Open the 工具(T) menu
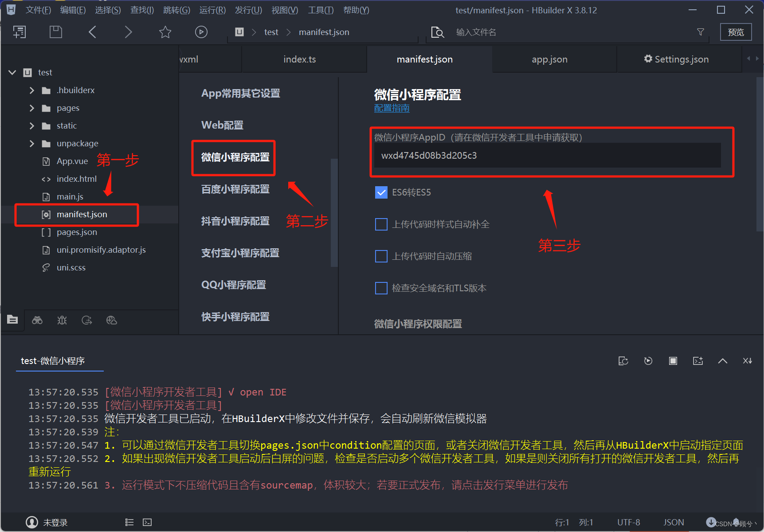This screenshot has width=764, height=532. click(x=321, y=10)
